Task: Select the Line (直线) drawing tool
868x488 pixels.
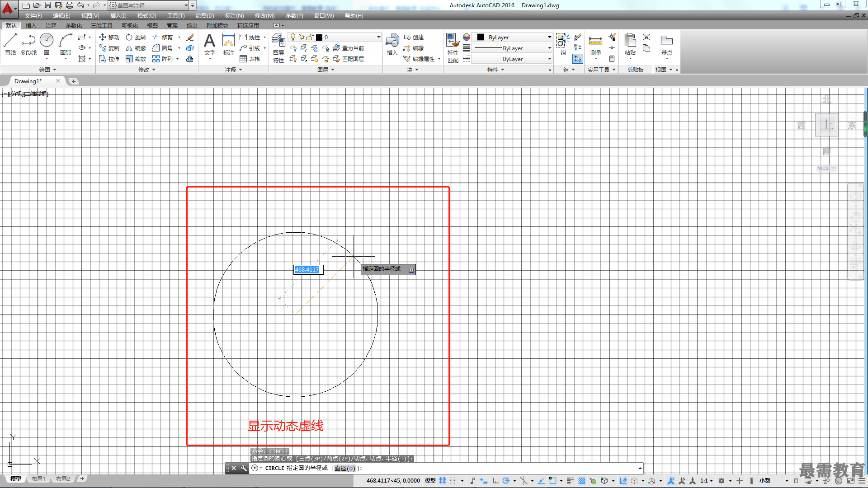Action: tap(10, 44)
